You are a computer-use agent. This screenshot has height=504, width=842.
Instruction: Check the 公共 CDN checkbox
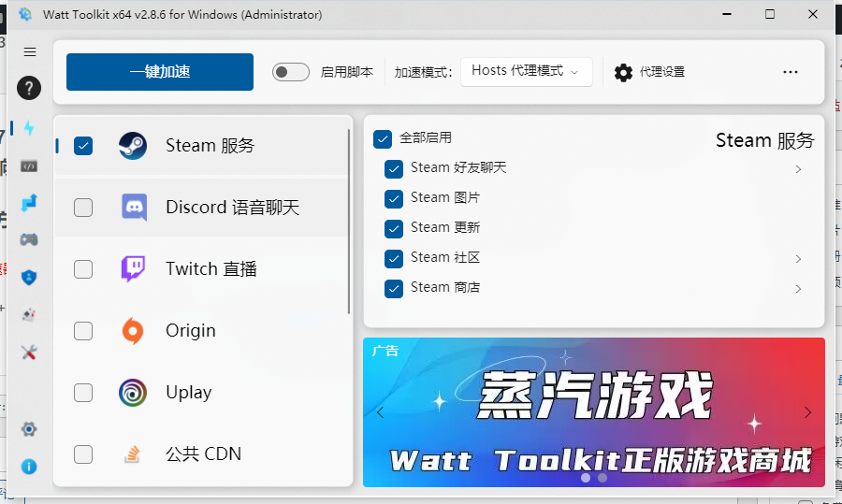point(83,454)
